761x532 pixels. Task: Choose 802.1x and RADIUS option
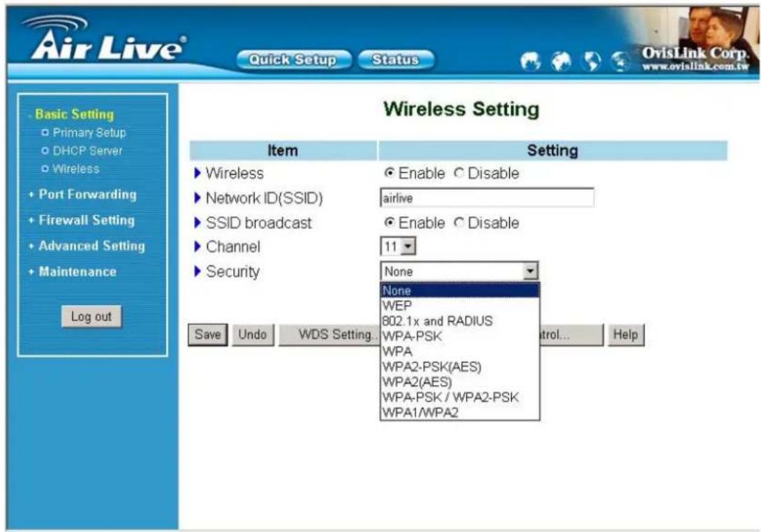pos(459,321)
